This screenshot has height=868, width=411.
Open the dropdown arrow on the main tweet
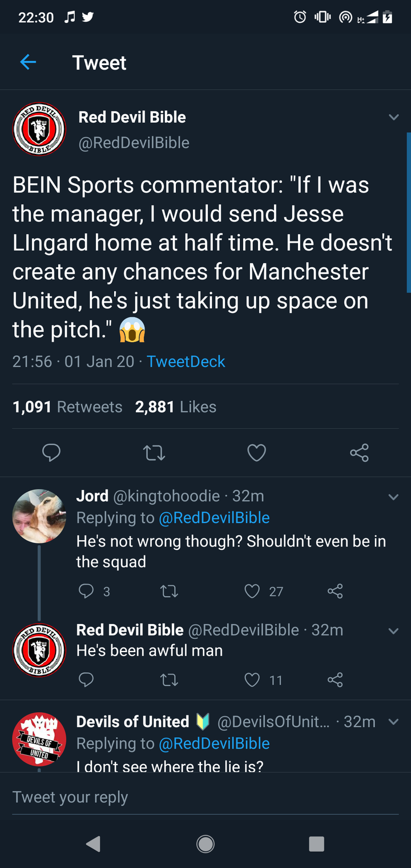click(393, 118)
